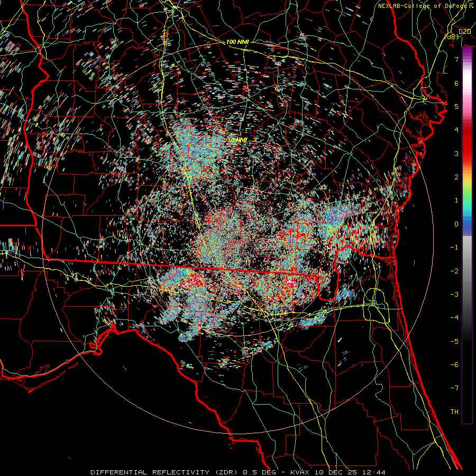
Task: Select the "5" value on the color scale
Action: 456,106
